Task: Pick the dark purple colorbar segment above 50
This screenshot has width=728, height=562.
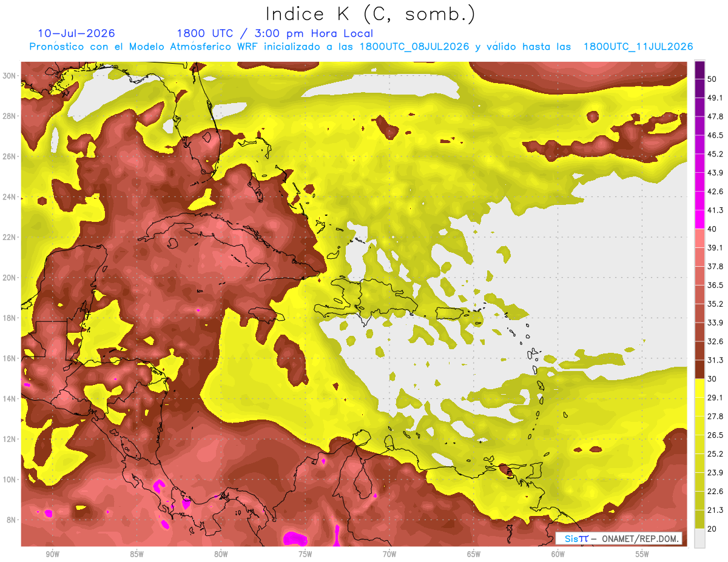Action: [x=699, y=70]
